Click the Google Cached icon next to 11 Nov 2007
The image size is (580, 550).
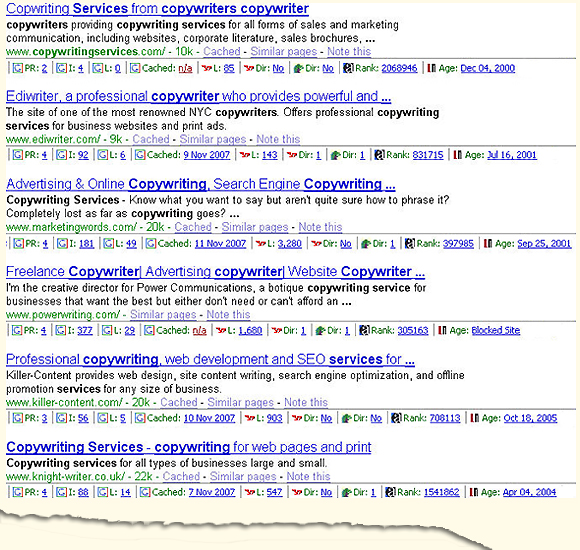click(151, 243)
